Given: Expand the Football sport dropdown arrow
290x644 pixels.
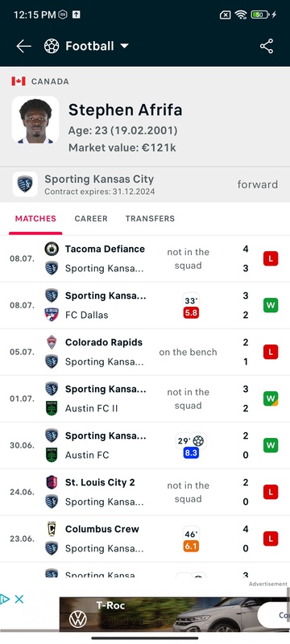Looking at the screenshot, I should (124, 46).
